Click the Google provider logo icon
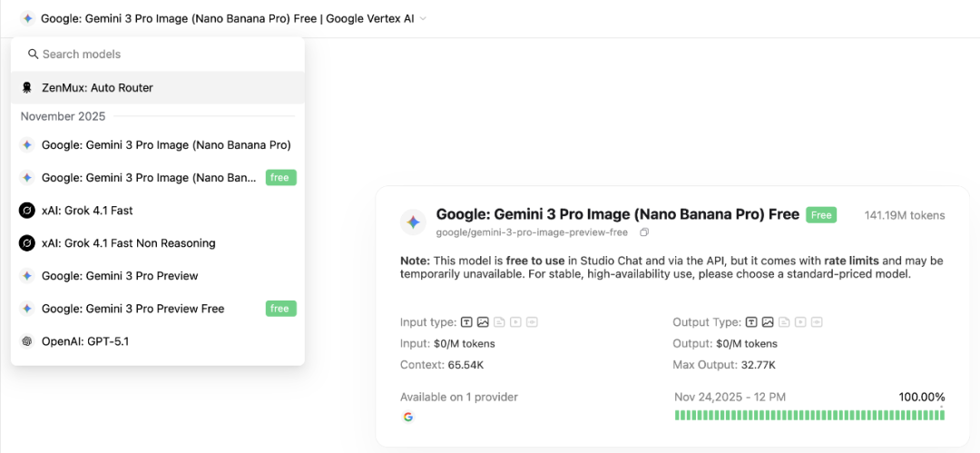The image size is (980, 453). click(408, 417)
